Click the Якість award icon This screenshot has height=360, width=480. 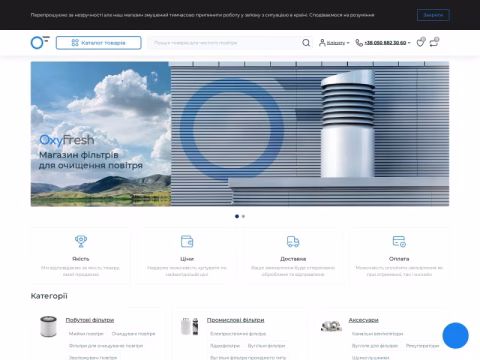81,241
